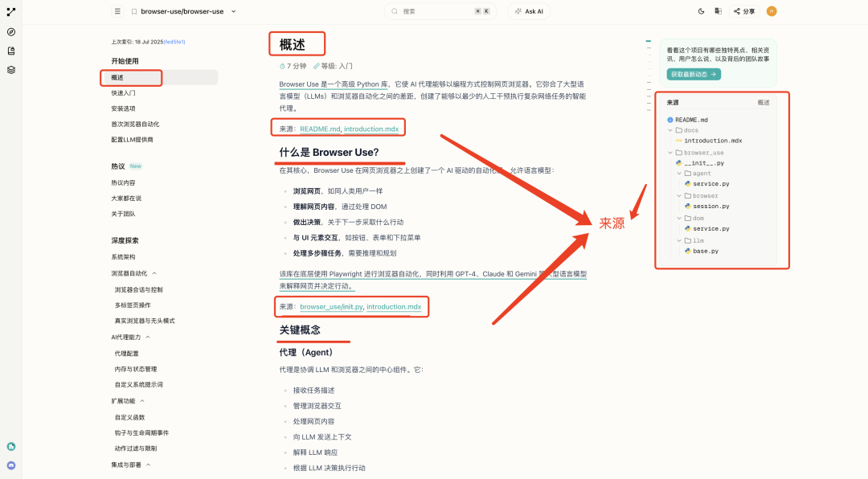
Task: Open 代理配置 page
Action: click(126, 354)
